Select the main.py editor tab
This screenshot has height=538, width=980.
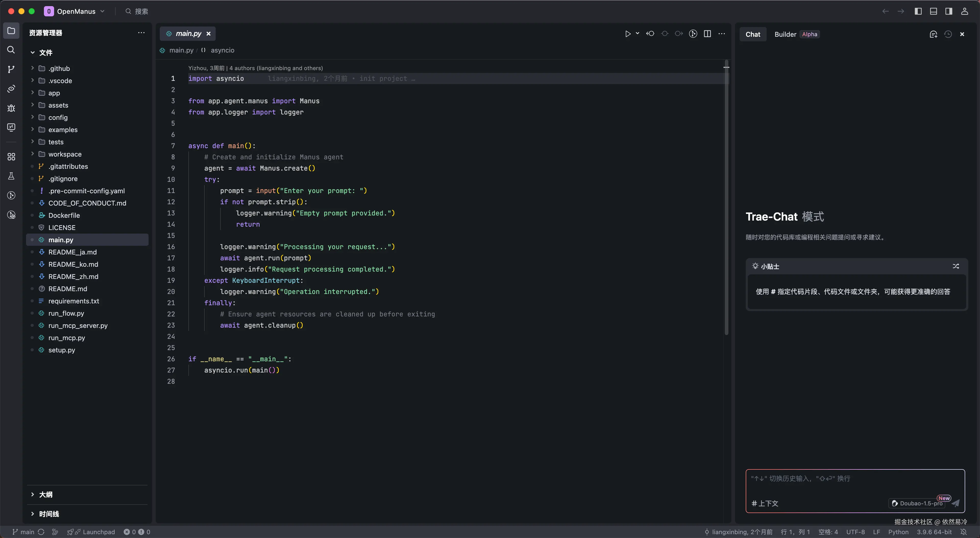[188, 33]
